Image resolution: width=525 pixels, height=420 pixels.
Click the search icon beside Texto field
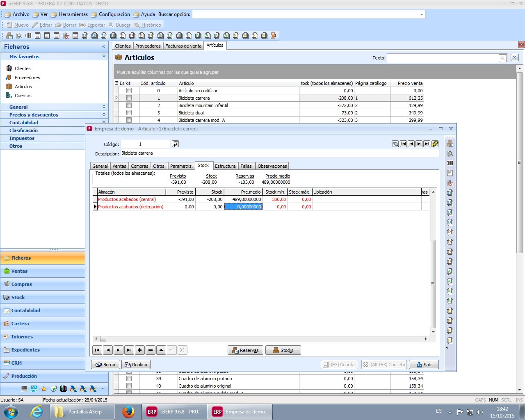coord(503,58)
